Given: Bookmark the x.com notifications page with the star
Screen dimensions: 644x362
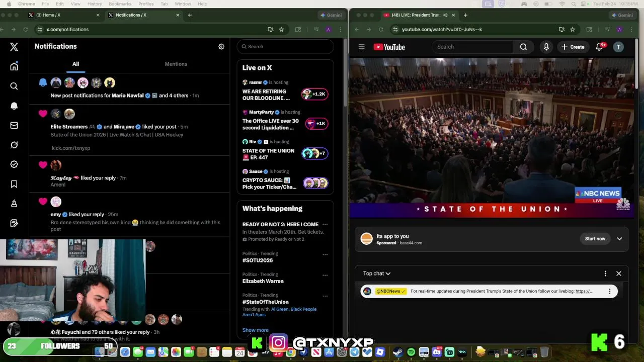Looking at the screenshot, I should coord(281,29).
